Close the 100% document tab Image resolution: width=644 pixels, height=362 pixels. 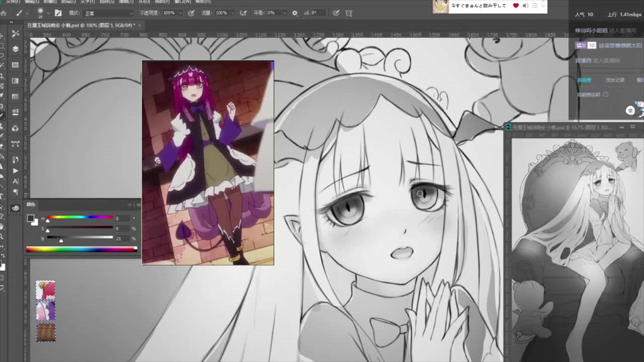pos(140,25)
